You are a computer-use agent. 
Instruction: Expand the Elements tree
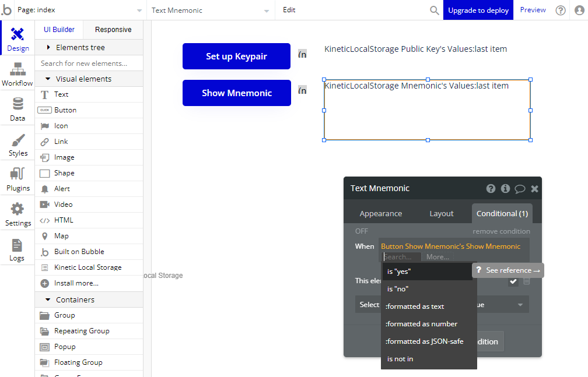tap(49, 48)
